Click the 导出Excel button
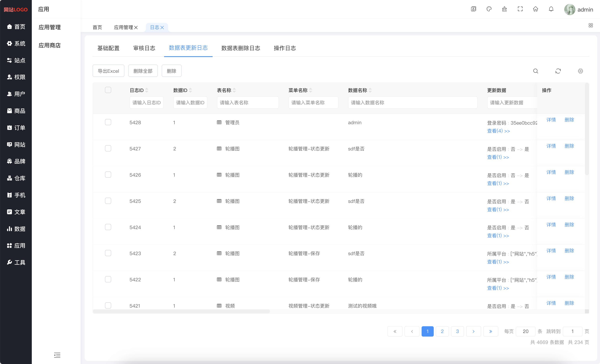The width and height of the screenshot is (600, 364). click(108, 71)
